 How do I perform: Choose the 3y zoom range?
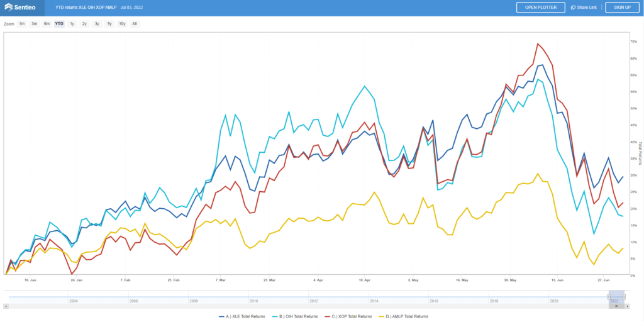97,24
